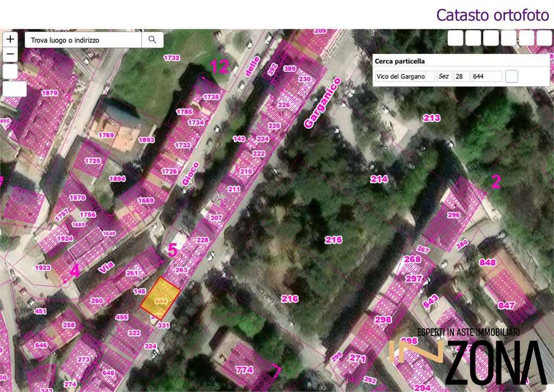Zoom out the map with the minus button
The width and height of the screenshot is (554, 392).
[x=10, y=54]
